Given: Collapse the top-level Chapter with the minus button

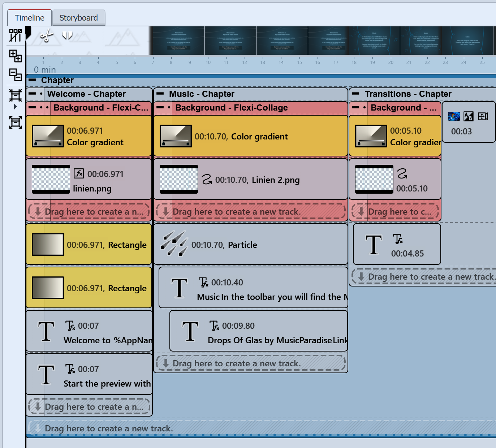Looking at the screenshot, I should 32,80.
